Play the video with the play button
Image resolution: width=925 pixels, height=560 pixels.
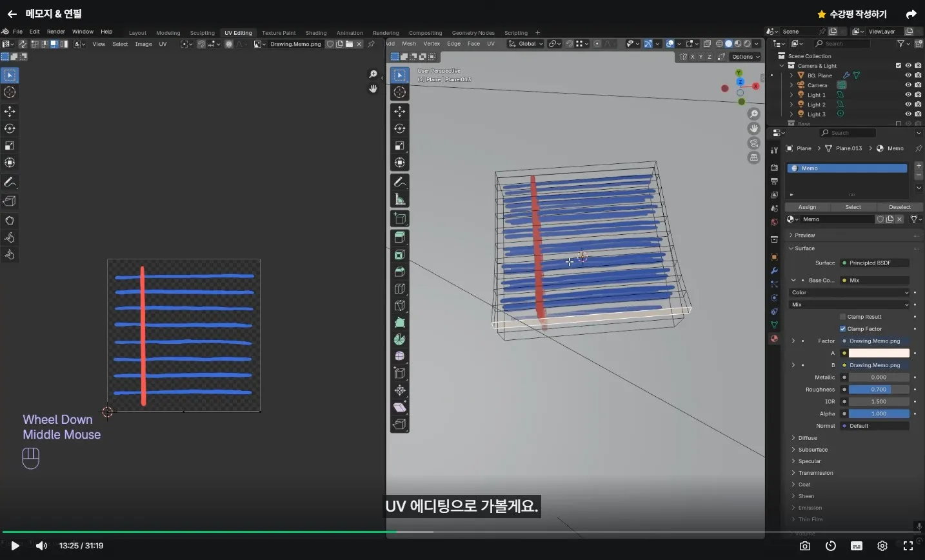click(x=15, y=546)
